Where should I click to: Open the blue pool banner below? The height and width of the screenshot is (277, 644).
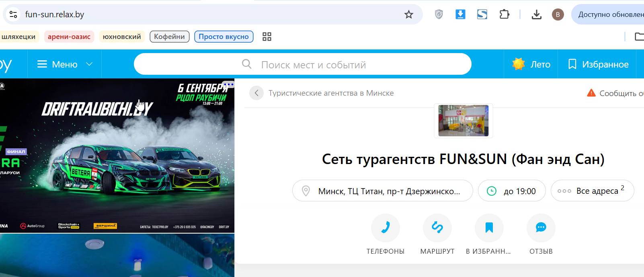[117, 256]
